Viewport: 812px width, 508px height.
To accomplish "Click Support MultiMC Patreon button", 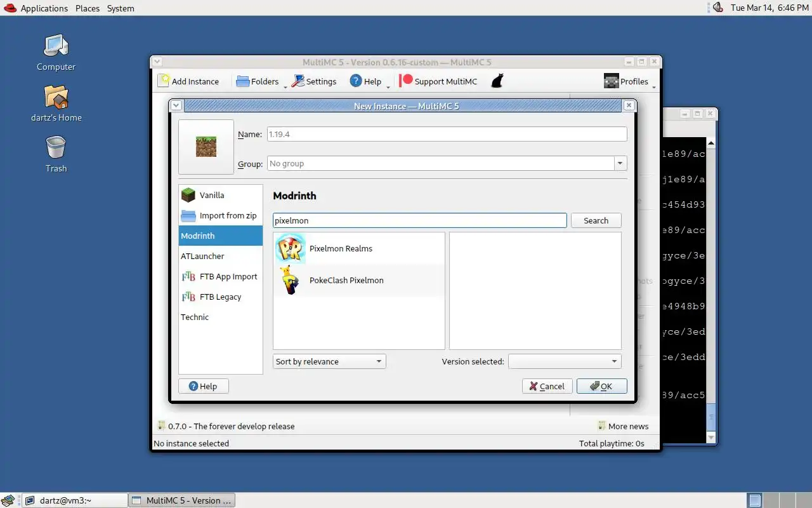I will (x=438, y=81).
